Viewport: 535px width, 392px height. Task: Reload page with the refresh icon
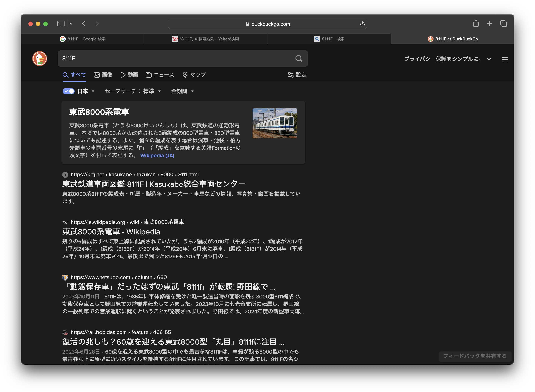click(x=362, y=24)
